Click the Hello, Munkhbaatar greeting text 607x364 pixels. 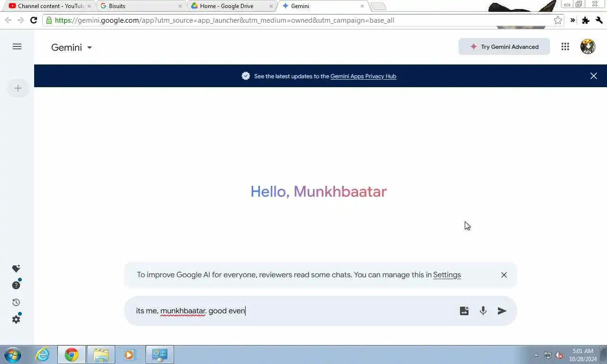point(319,191)
